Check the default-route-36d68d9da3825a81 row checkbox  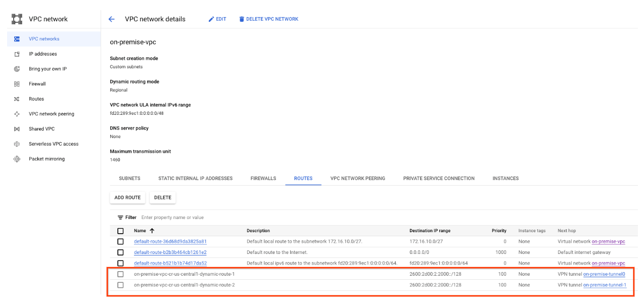pyautogui.click(x=120, y=242)
